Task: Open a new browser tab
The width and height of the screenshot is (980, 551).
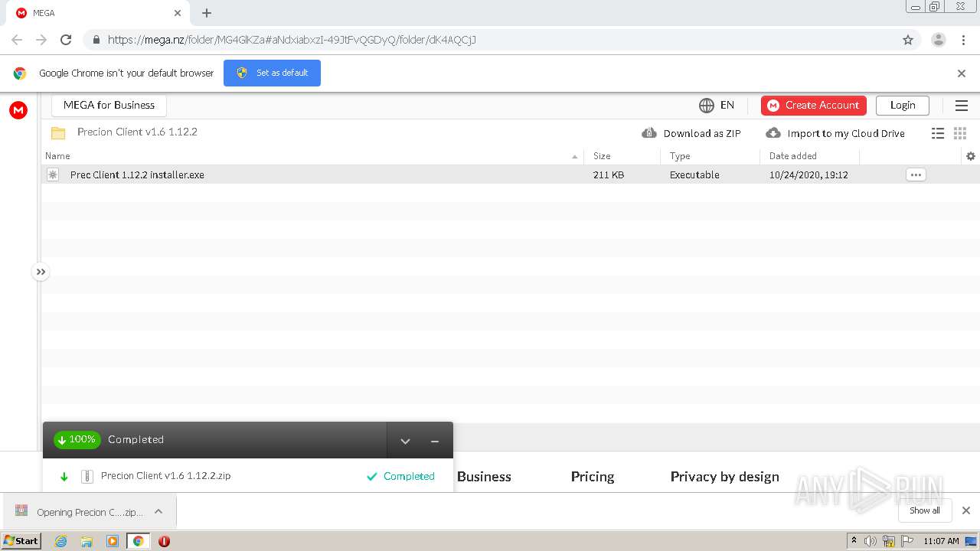Action: coord(207,13)
